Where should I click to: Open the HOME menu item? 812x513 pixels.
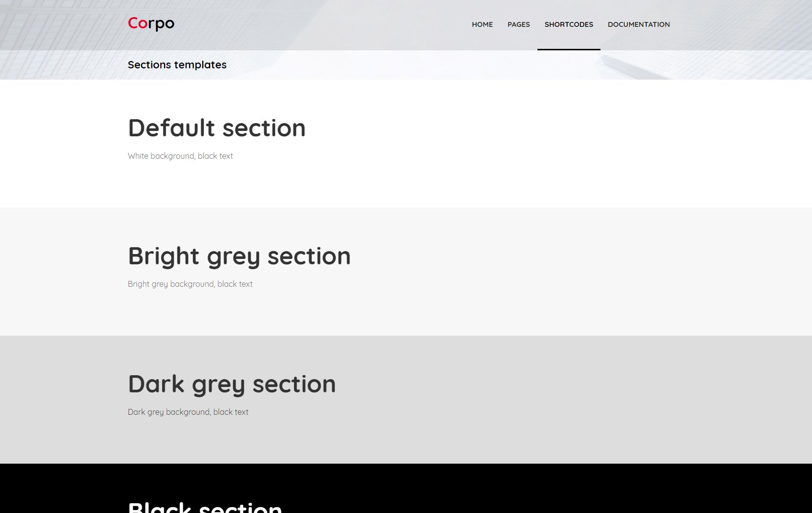tap(482, 24)
